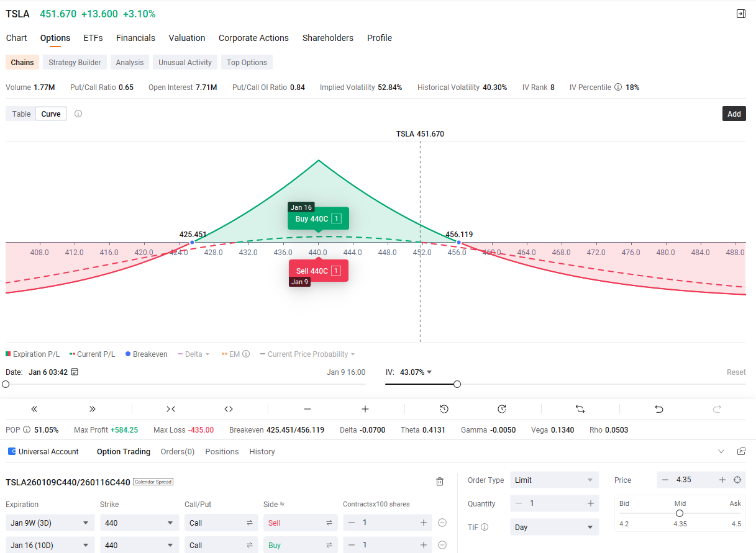
Task: Toggle Current P/L legend visibility
Action: 92,354
